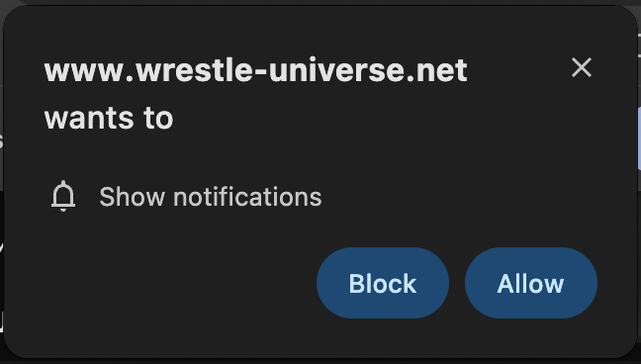Click the bell beside Show notifications
Viewport: 641px width, 364px height.
click(x=63, y=196)
